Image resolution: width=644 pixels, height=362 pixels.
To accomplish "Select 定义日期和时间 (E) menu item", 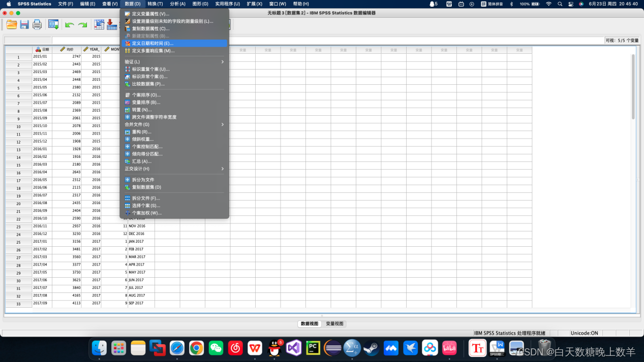I will coord(152,44).
